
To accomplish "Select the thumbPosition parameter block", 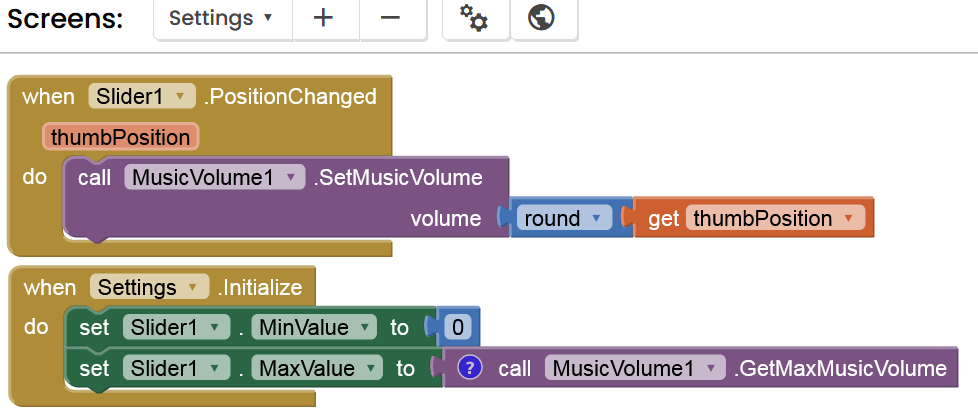I will click(120, 137).
